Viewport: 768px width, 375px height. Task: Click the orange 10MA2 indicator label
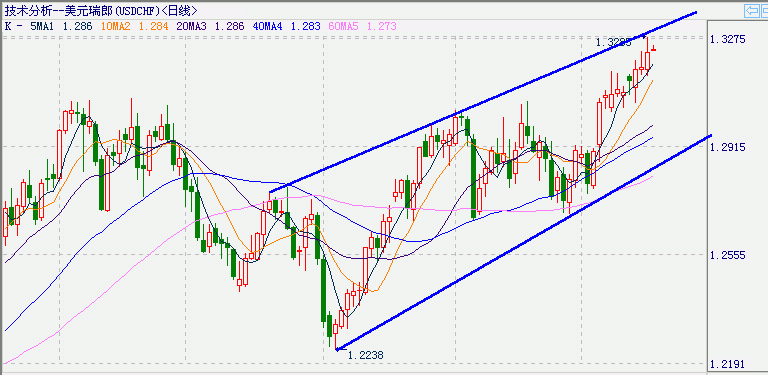point(116,26)
